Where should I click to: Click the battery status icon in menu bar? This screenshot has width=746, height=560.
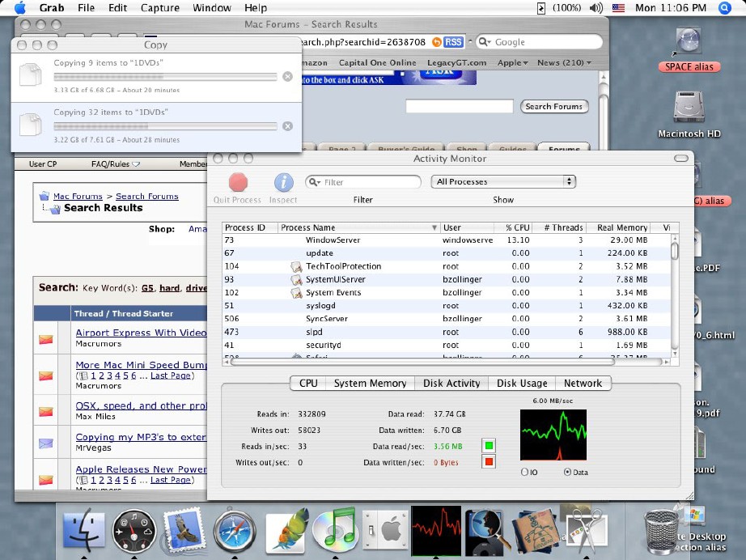(x=541, y=7)
